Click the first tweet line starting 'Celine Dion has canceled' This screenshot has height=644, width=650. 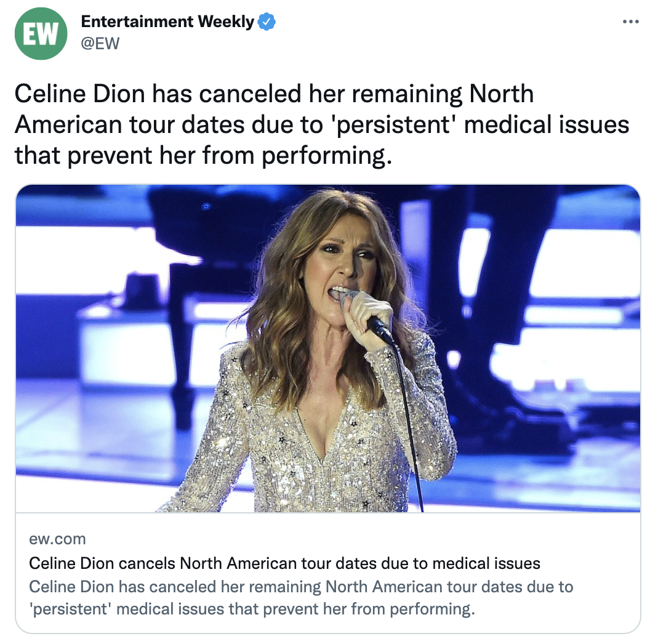[274, 94]
